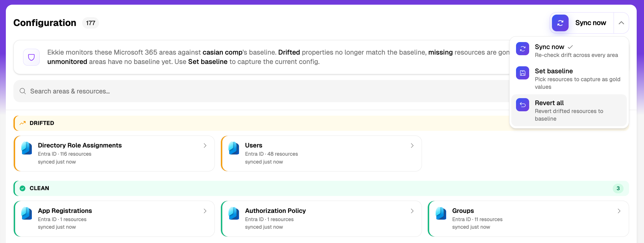The image size is (644, 243).
Task: Click the undo arrow icon beside Revert all
Action: (522, 105)
